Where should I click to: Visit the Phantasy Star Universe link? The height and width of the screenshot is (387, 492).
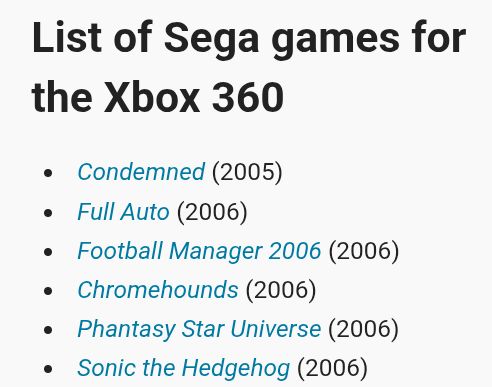coord(199,329)
